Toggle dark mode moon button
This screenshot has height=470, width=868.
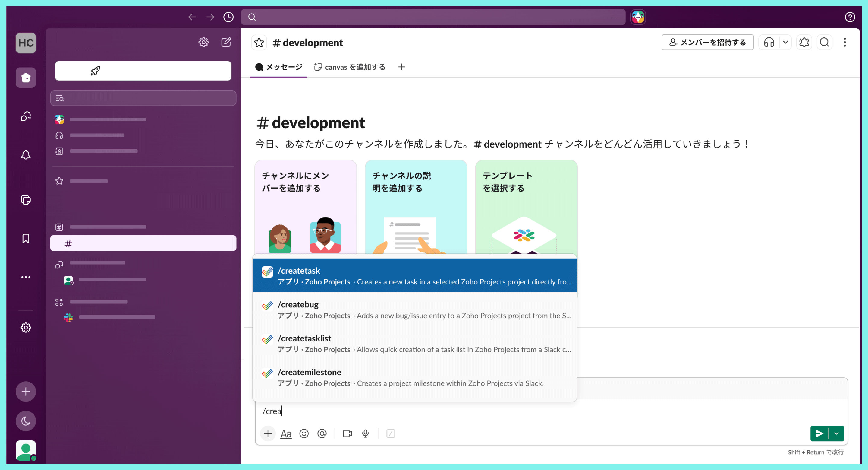26,421
